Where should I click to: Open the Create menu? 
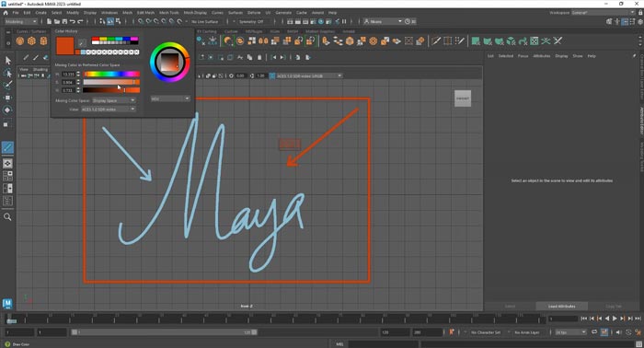[x=41, y=13]
